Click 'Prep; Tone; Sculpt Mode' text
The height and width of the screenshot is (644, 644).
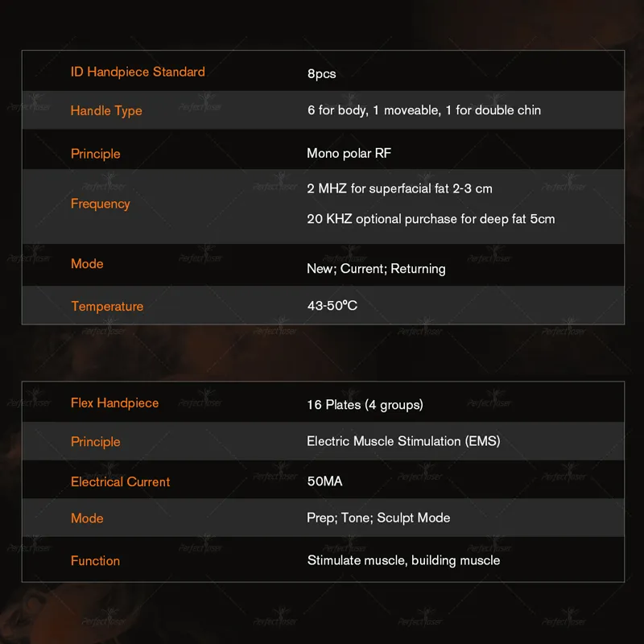378,518
